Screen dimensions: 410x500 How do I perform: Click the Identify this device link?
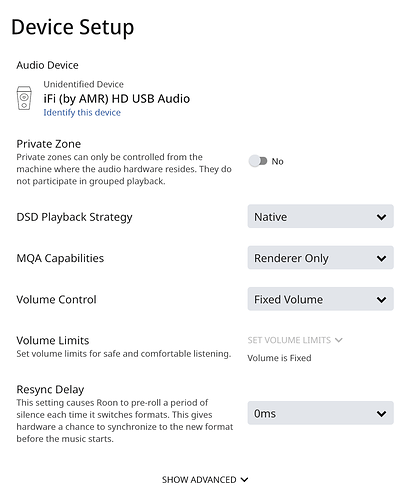click(82, 113)
